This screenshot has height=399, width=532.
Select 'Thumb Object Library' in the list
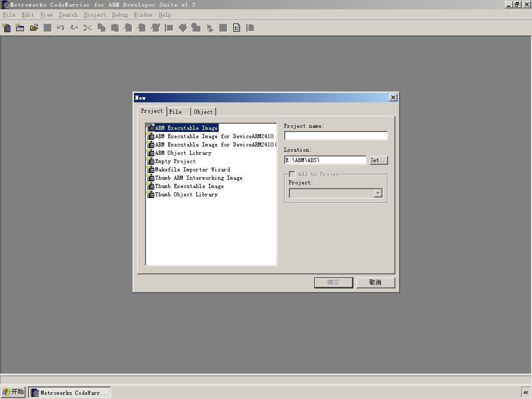[182, 194]
